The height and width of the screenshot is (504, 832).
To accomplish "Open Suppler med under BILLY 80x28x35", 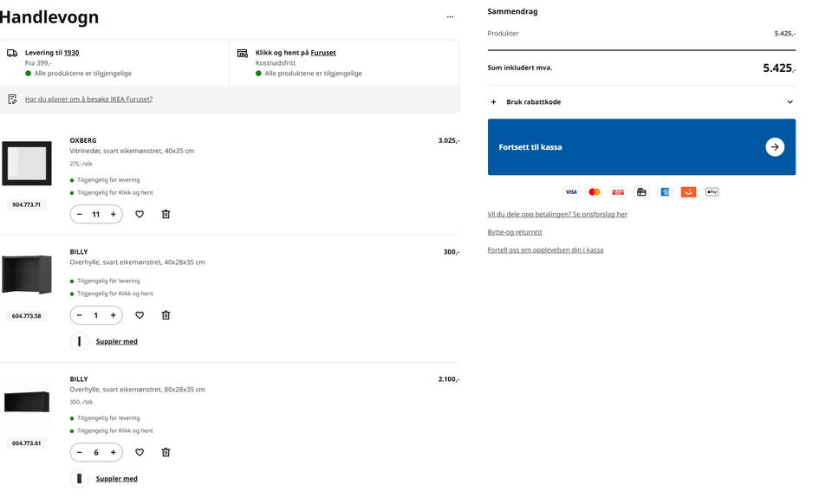I will (x=117, y=479).
